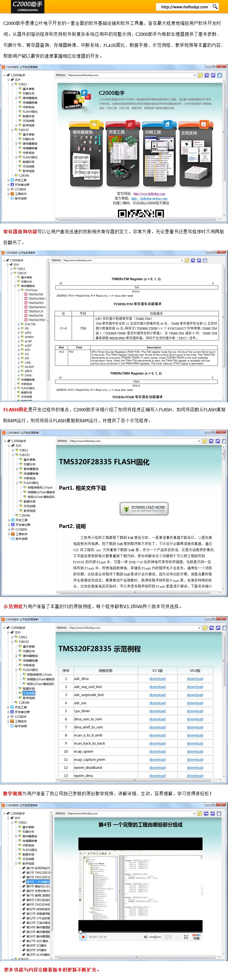Image resolution: width=228 pixels, height=980 pixels.
Task: Collapse the CPUTimer tree node
Action: (18, 290)
